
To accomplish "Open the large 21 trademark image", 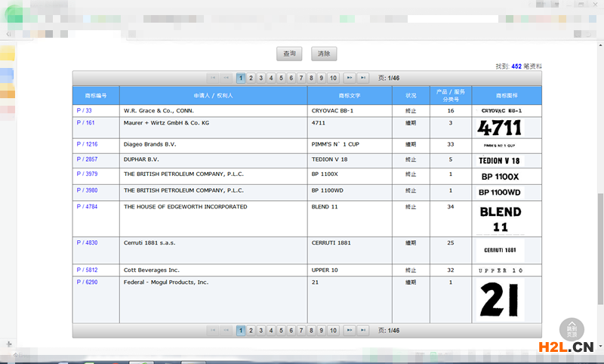I will [500, 300].
